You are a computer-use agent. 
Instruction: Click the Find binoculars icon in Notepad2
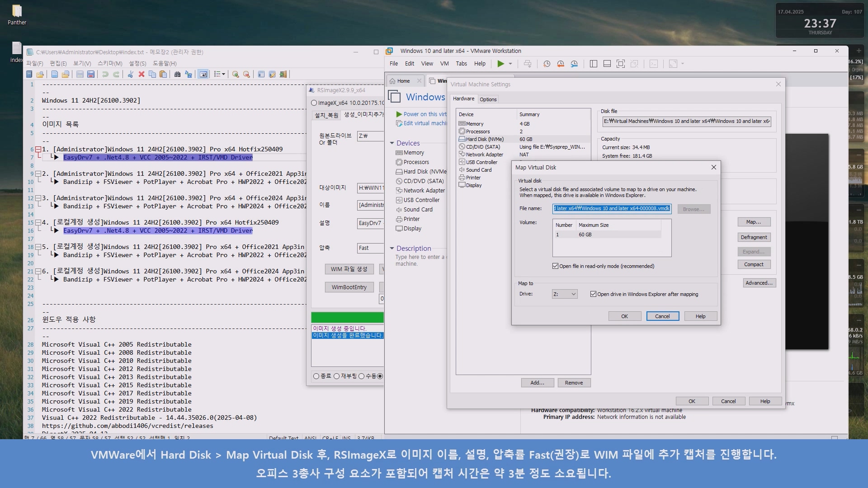click(178, 74)
